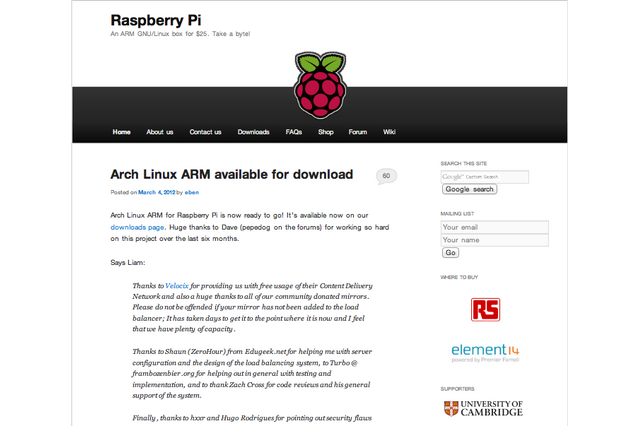Image resolution: width=640 pixels, height=426 pixels.
Task: Open the Contact us menu item
Action: coord(205,132)
